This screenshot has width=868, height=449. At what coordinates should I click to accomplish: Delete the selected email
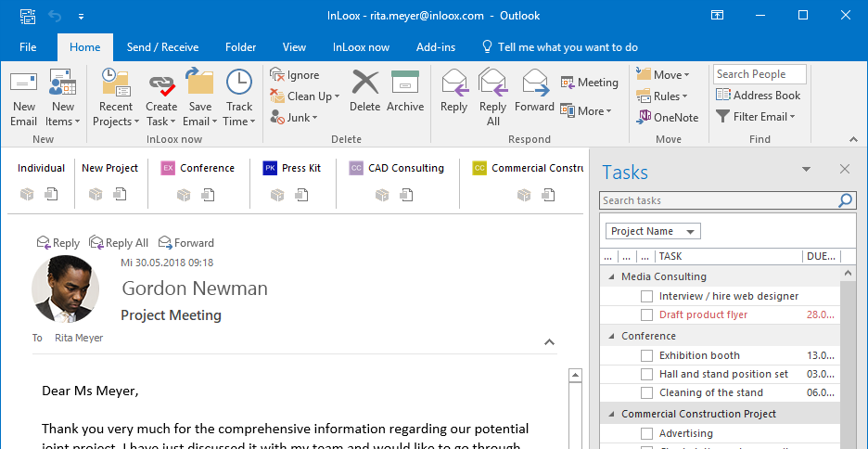pyautogui.click(x=364, y=92)
